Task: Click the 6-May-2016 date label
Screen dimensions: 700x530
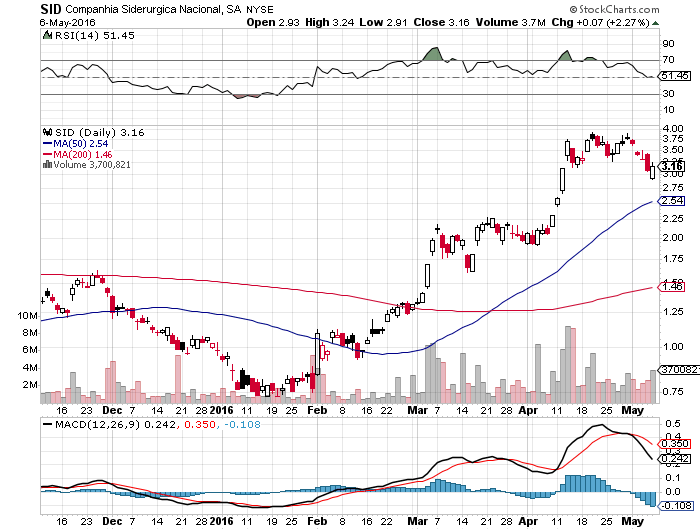Action: [x=67, y=22]
